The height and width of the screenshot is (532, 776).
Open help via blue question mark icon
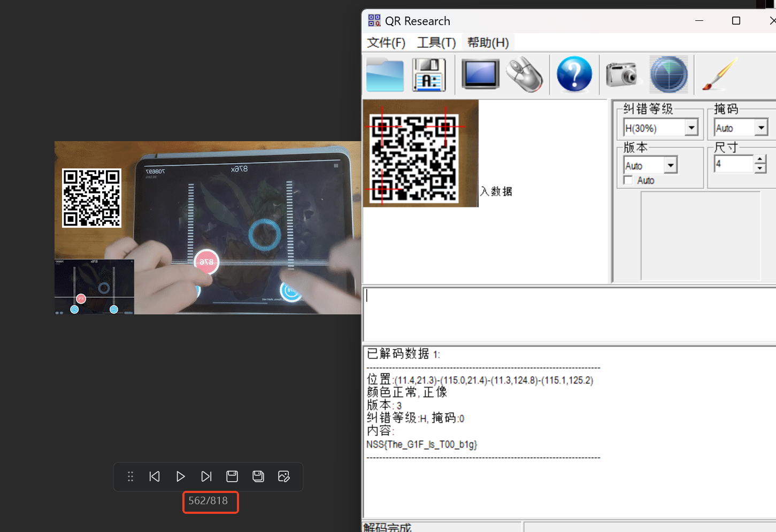click(x=574, y=74)
